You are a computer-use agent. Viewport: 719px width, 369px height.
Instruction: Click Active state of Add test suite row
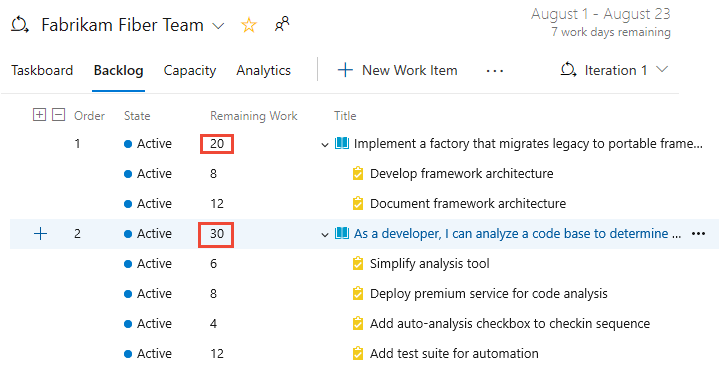pos(148,353)
